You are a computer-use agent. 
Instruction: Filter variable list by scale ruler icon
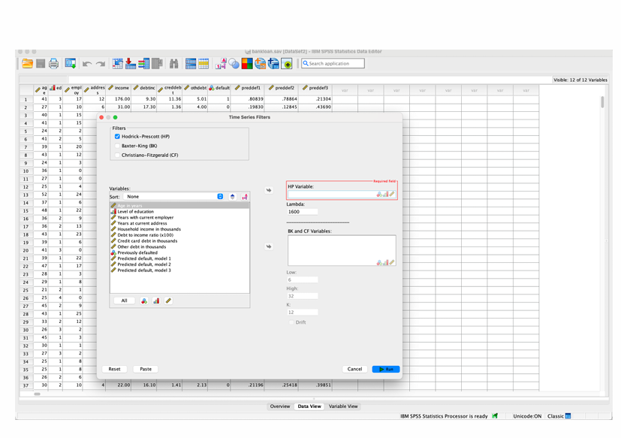tap(169, 301)
